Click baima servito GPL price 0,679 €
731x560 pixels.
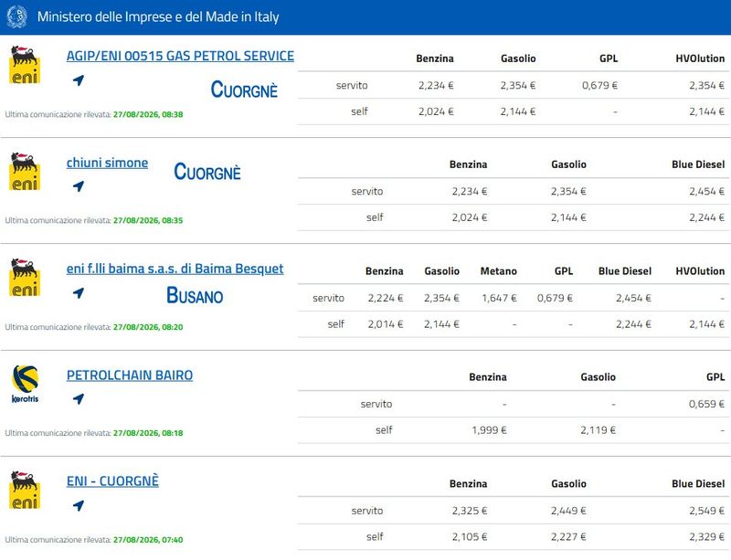[555, 298]
